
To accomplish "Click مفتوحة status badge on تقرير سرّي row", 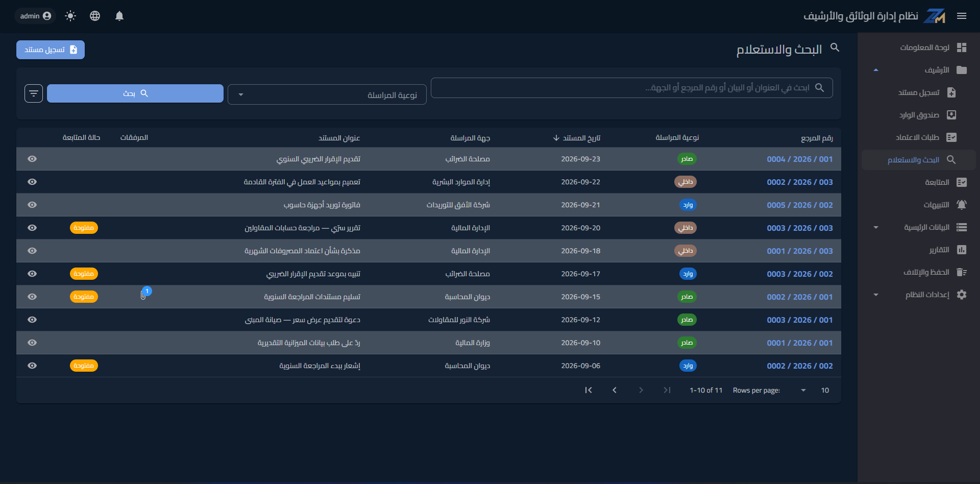I will click(84, 228).
